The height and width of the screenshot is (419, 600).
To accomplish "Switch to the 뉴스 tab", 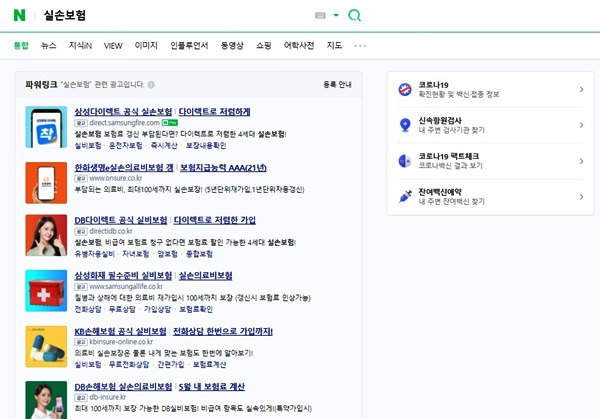I will [49, 46].
